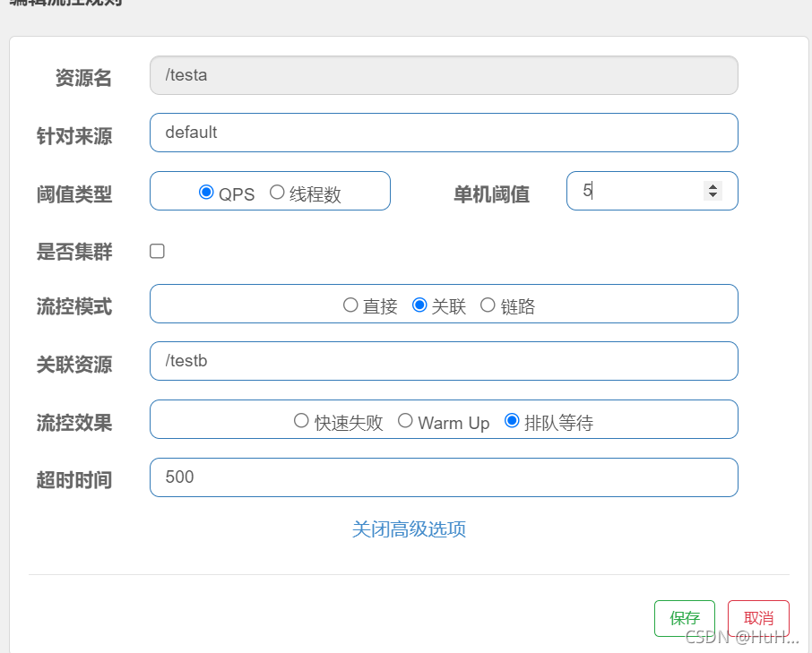The width and height of the screenshot is (812, 653).
Task: Click the 是否集群 label
Action: tap(74, 252)
